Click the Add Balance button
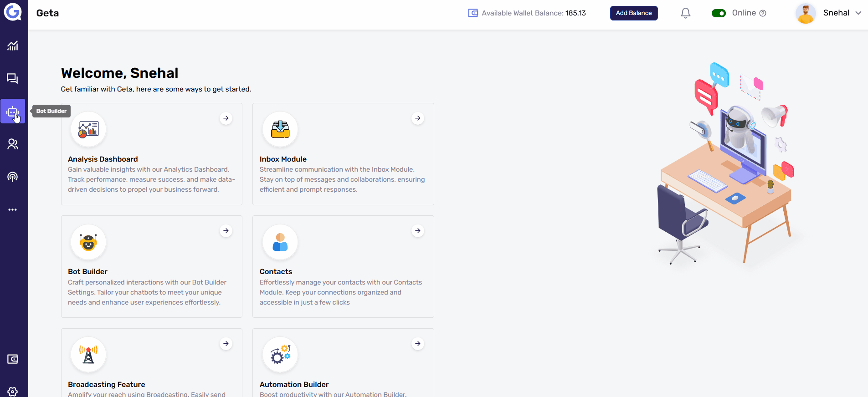The height and width of the screenshot is (397, 868). coord(633,13)
